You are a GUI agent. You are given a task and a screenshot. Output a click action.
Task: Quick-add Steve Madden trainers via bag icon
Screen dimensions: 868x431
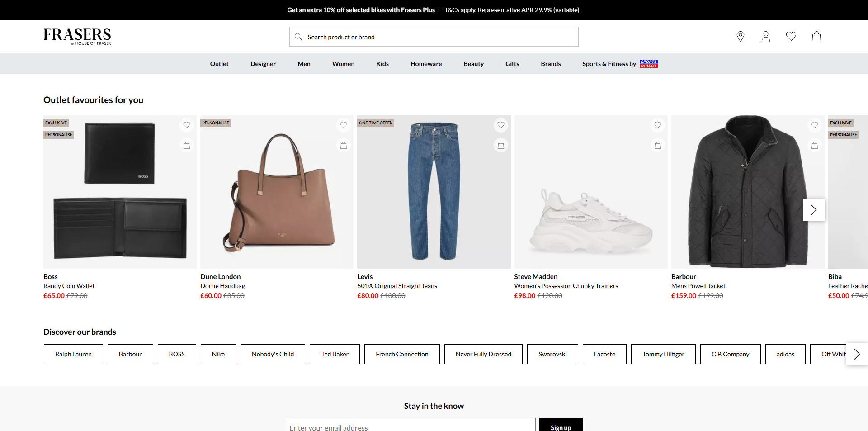coord(658,145)
